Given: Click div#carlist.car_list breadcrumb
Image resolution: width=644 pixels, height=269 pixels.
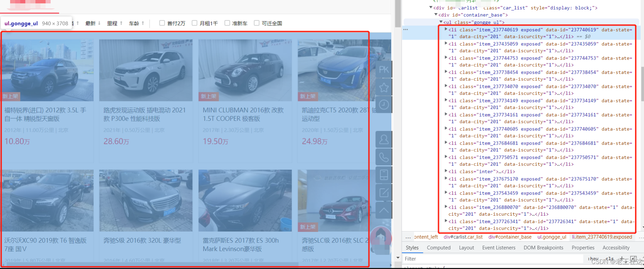Looking at the screenshot, I should tap(463, 237).
